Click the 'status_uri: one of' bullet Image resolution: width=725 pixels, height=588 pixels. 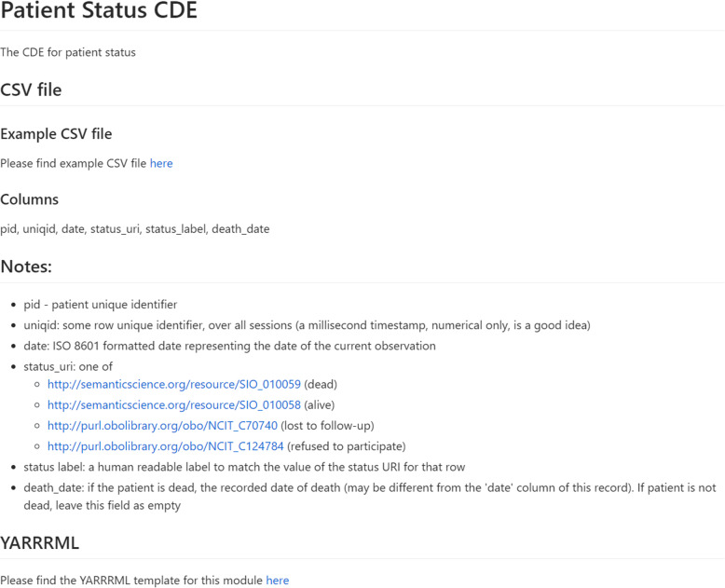70,366
